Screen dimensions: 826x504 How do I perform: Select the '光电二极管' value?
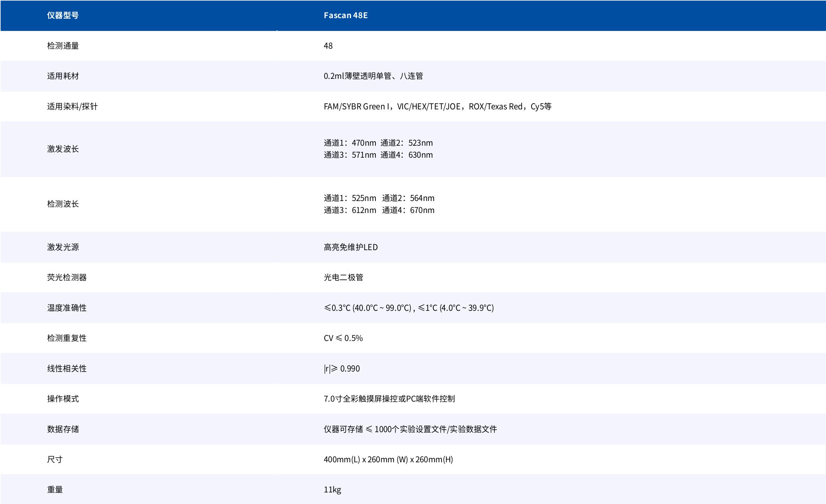pyautogui.click(x=344, y=277)
